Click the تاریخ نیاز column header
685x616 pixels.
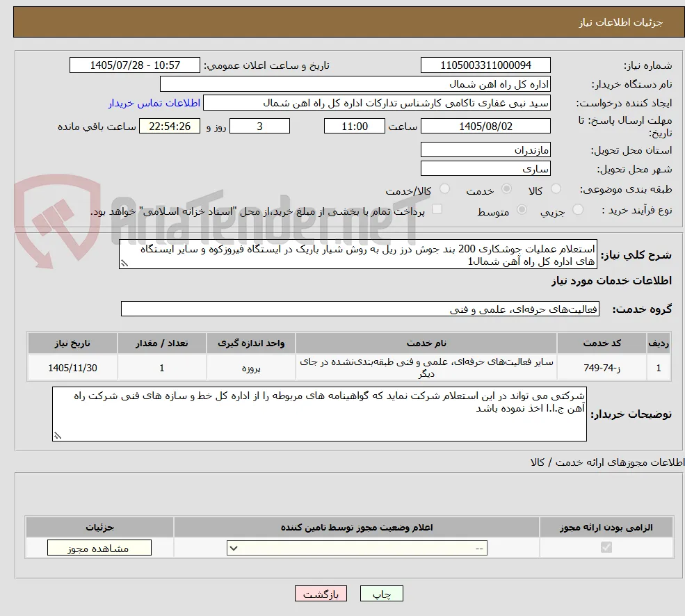[72, 343]
